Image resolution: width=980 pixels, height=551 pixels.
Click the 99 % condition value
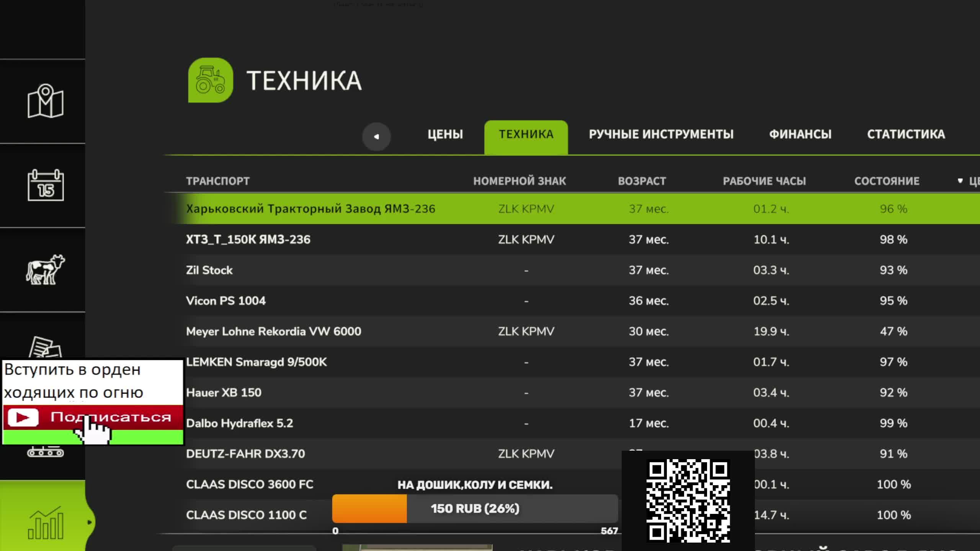[893, 423]
